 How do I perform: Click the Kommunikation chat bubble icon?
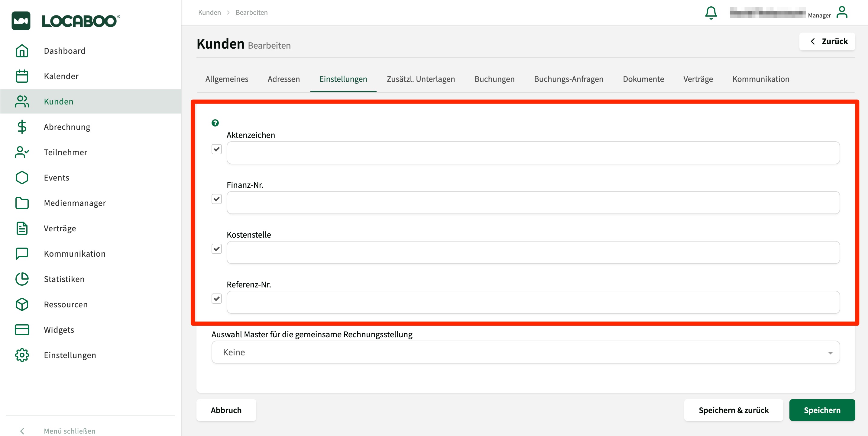pos(22,254)
